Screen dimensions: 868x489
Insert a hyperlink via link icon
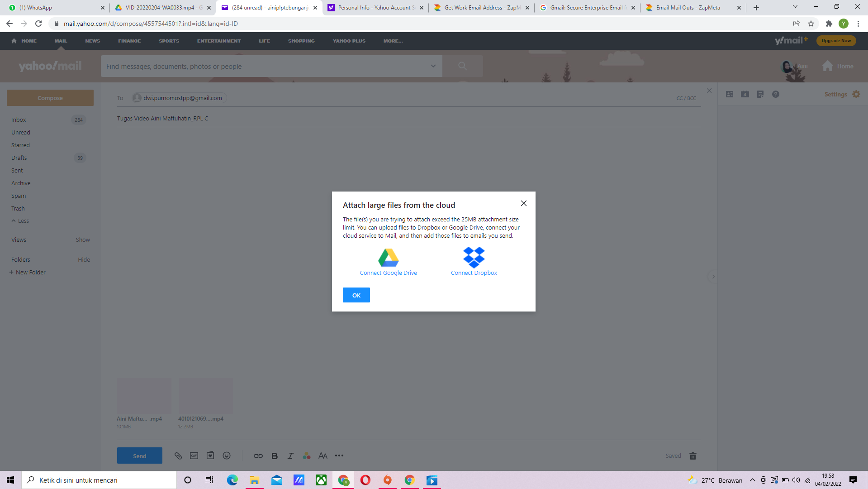(258, 456)
